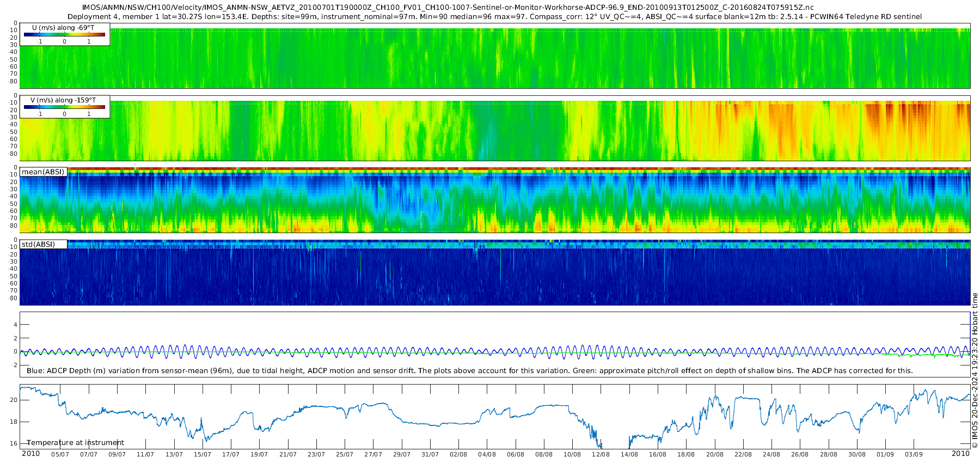Click the 12/08 date tick label
Image resolution: width=980 pixels, height=463 pixels.
point(601,454)
